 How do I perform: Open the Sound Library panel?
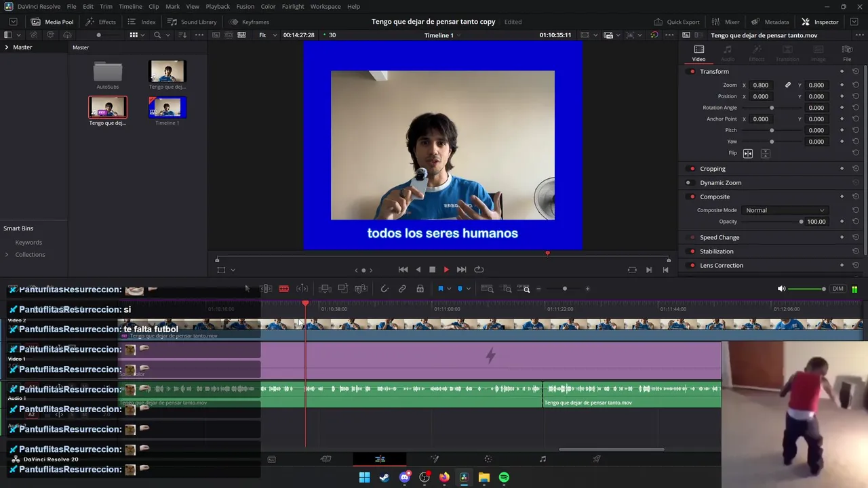coord(192,22)
